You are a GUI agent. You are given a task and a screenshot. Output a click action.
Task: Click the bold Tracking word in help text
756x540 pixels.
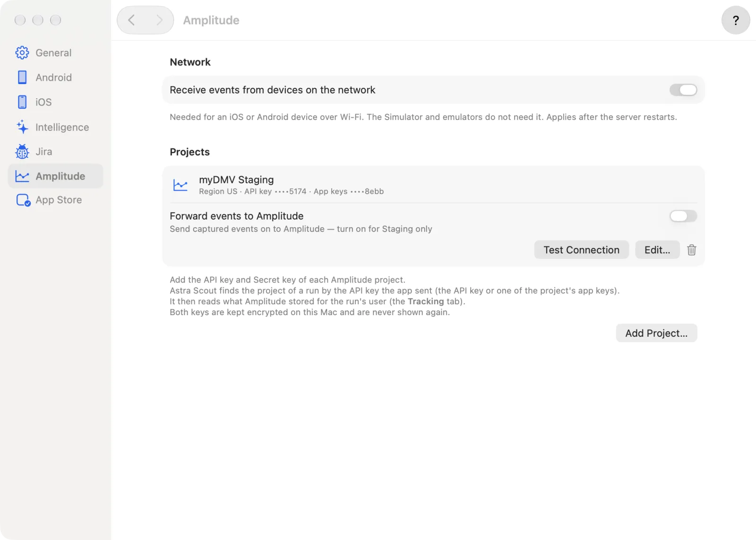point(426,301)
